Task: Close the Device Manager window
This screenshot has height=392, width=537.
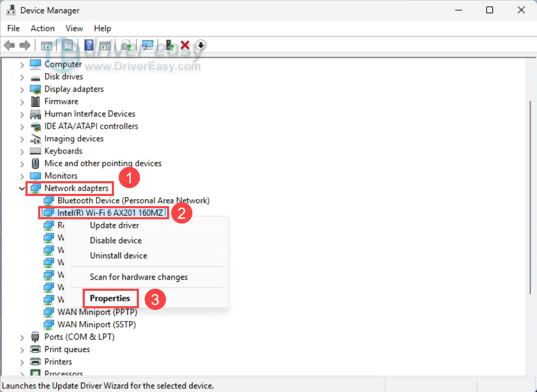Action: (521, 10)
